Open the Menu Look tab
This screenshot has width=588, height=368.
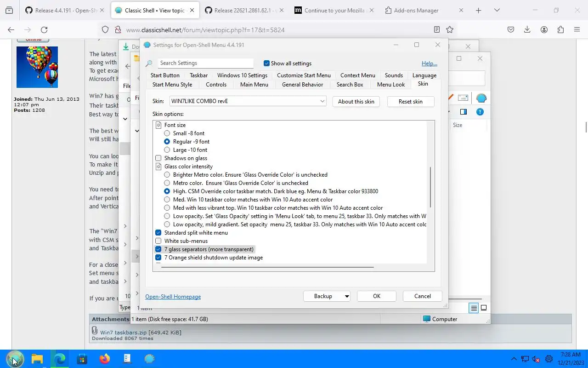coord(391,85)
